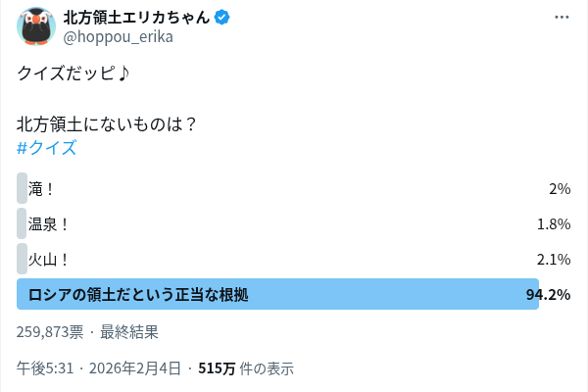The width and height of the screenshot is (588, 392).
Task: Click the 最終結果 final results label
Action: click(129, 332)
